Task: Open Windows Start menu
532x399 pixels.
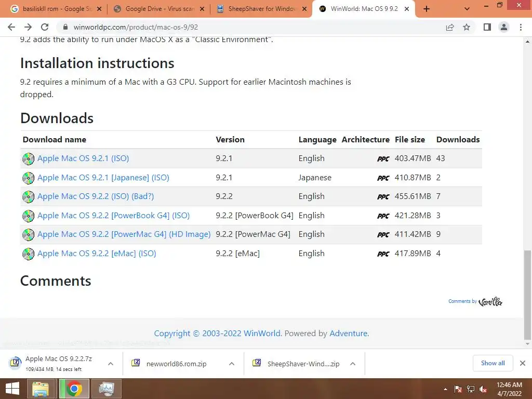Action: pyautogui.click(x=12, y=389)
